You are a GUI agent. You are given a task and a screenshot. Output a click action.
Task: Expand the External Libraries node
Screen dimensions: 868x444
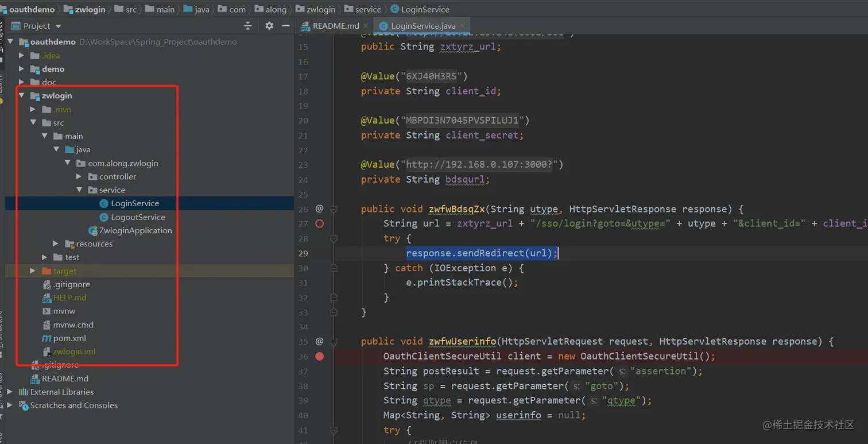click(10, 392)
